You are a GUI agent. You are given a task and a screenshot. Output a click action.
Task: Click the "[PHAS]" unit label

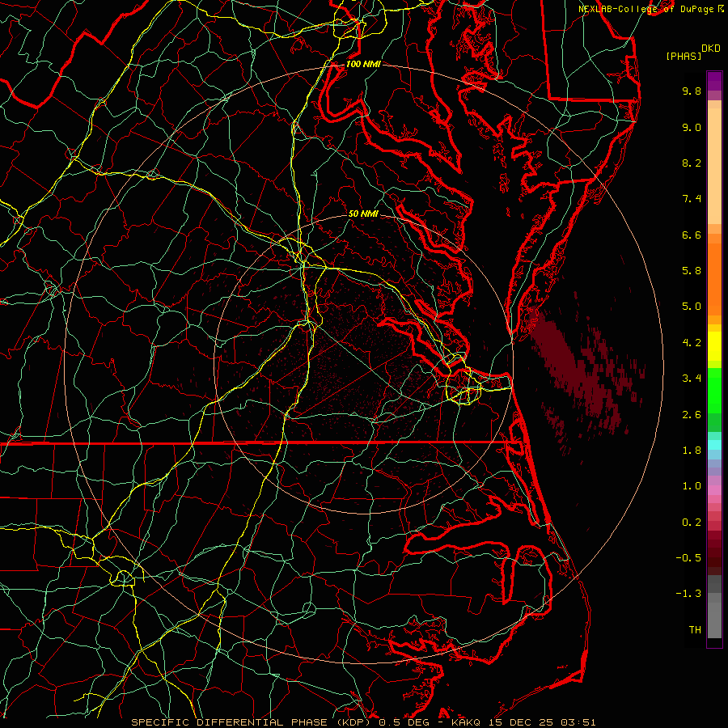tap(684, 56)
